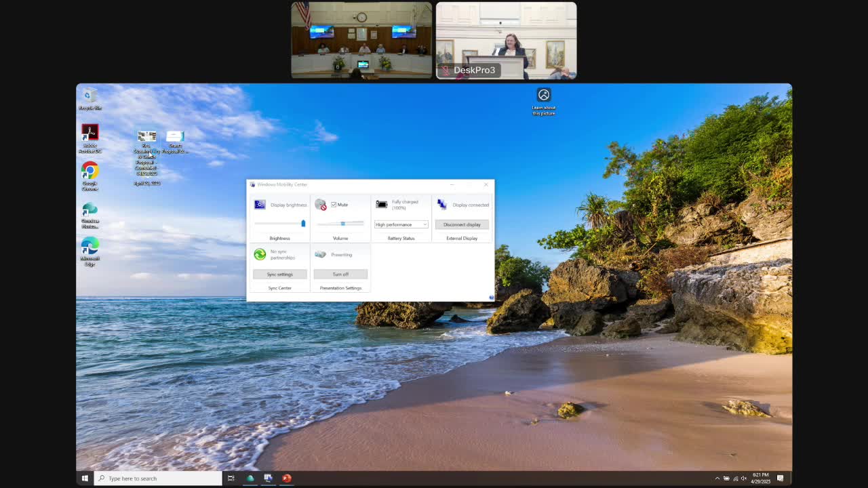This screenshot has height=488, width=868.
Task: Click the 'Learn about this picture' icon
Action: click(x=544, y=101)
